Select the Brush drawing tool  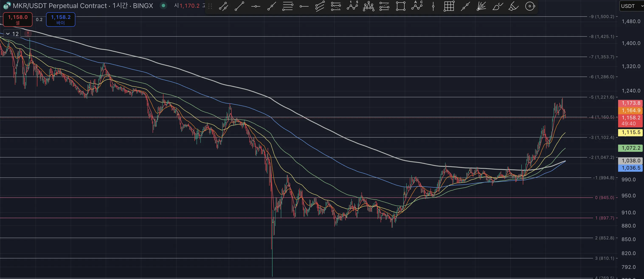click(498, 6)
